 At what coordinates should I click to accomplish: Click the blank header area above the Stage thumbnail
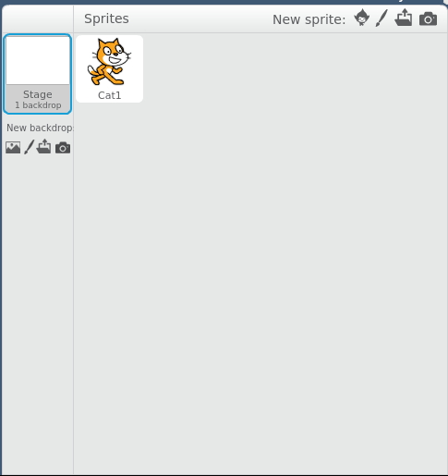[x=38, y=18]
